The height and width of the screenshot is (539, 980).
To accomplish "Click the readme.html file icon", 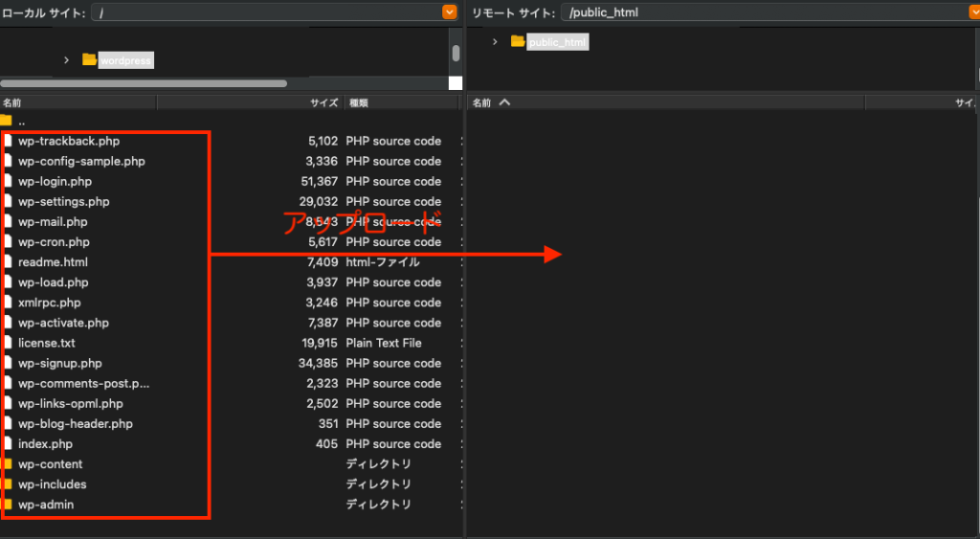I will click(8, 262).
